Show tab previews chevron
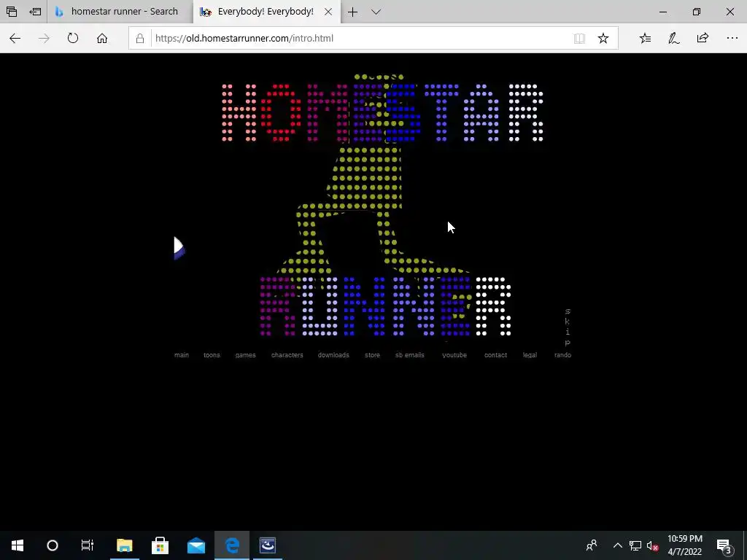 pos(376,12)
